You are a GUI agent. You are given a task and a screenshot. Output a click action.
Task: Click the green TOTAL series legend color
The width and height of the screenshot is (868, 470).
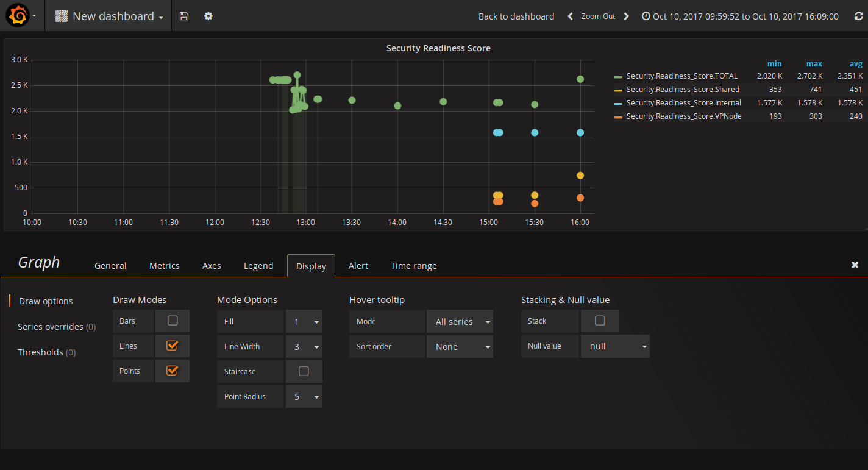tap(618, 77)
